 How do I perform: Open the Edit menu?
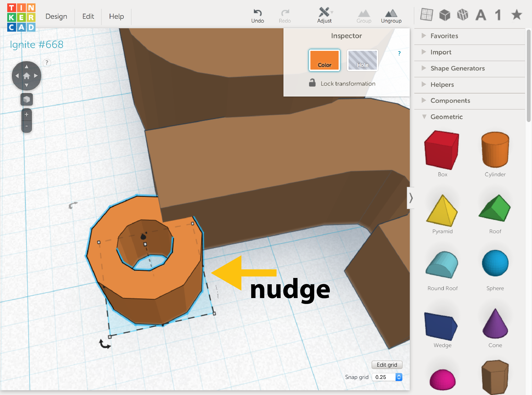(x=88, y=16)
